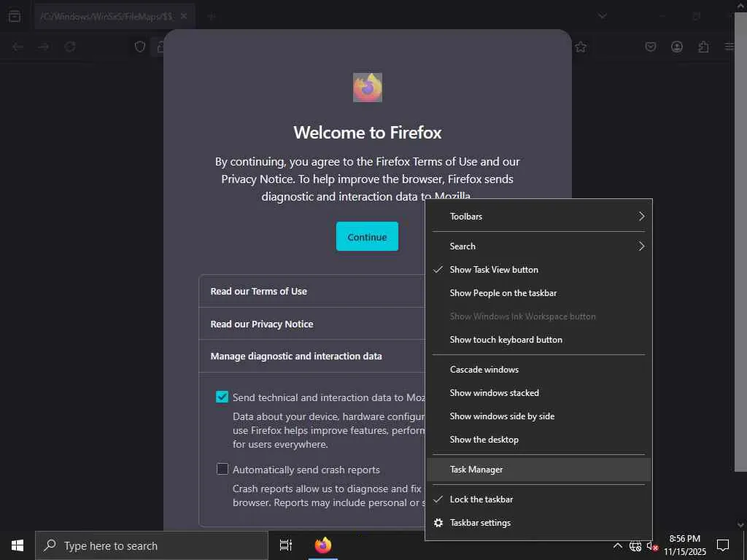Click the Firefox tracking protection shield icon

(139, 47)
